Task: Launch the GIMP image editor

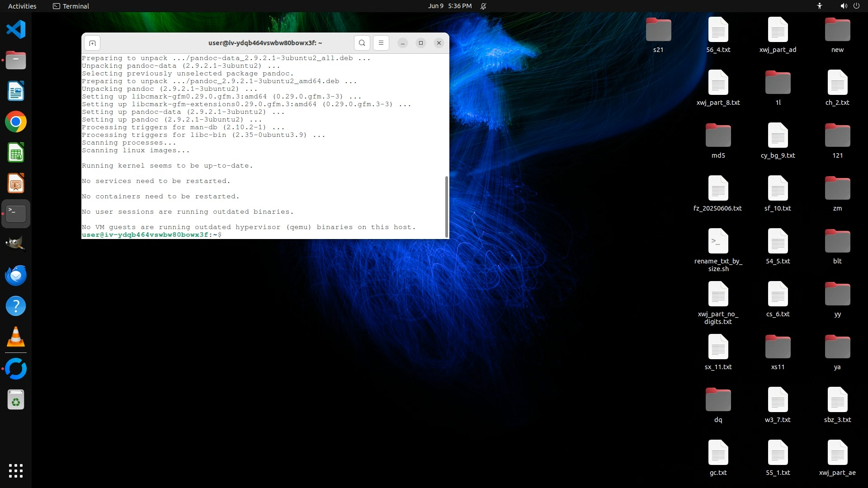Action: (x=16, y=244)
